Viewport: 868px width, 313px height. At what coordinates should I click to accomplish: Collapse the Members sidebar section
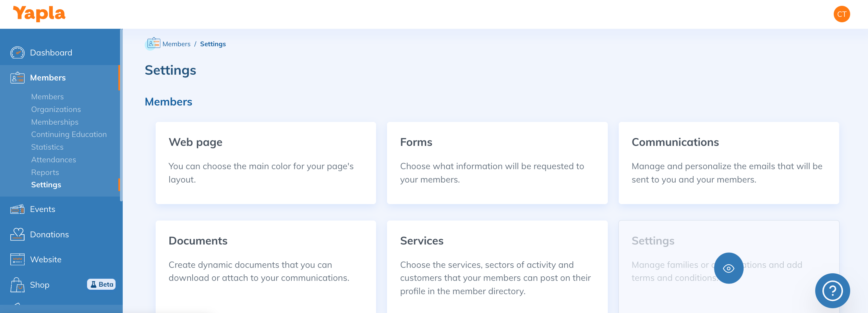coord(48,78)
